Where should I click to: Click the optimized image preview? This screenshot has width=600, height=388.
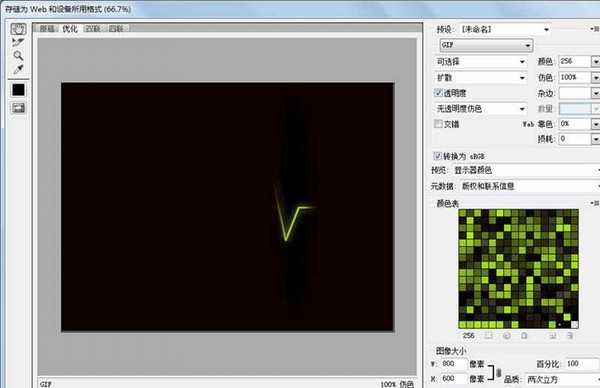[x=227, y=207]
